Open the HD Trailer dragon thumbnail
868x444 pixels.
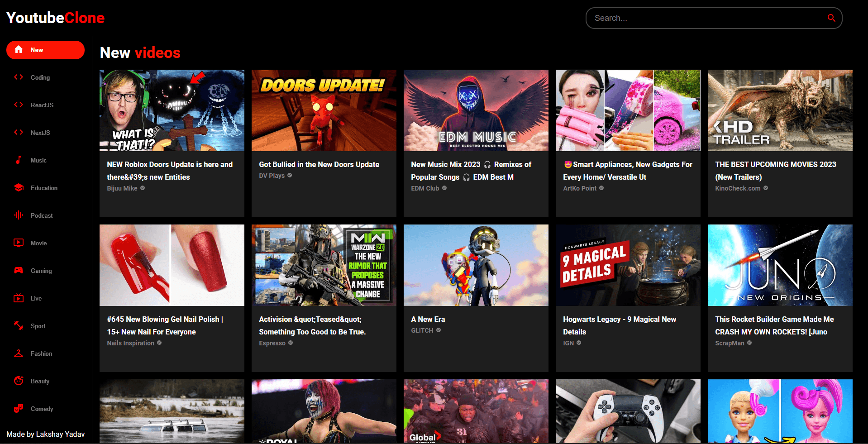coord(780,110)
